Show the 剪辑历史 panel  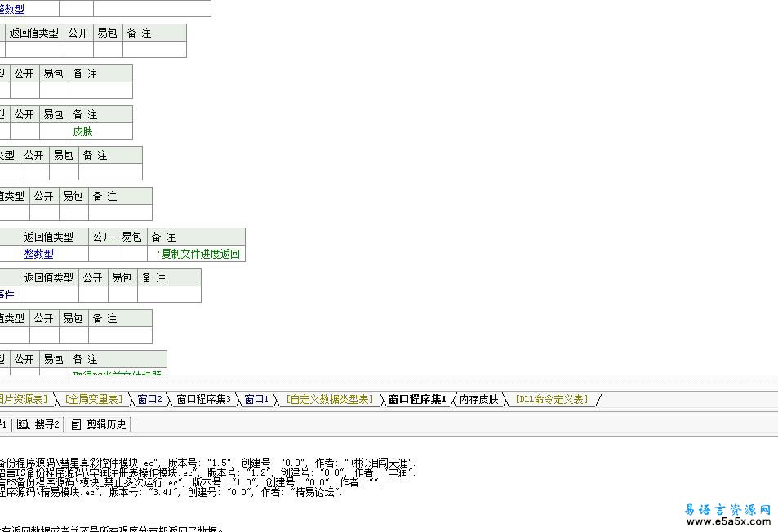point(106,424)
